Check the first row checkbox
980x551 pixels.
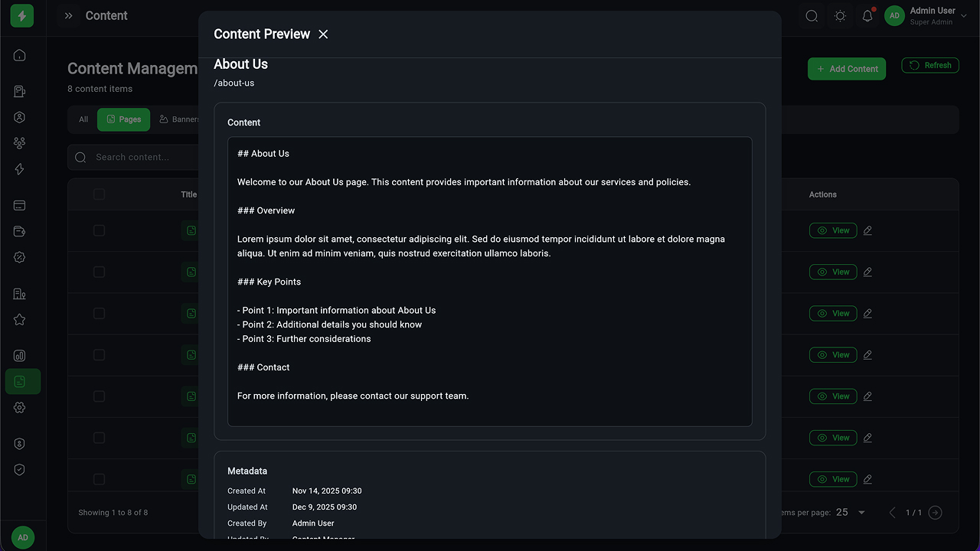[x=99, y=230]
